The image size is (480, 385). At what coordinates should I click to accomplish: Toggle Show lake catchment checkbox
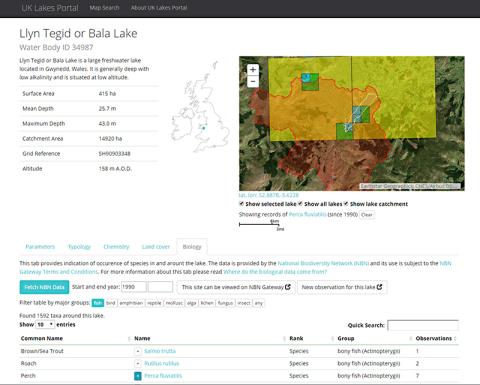click(346, 204)
